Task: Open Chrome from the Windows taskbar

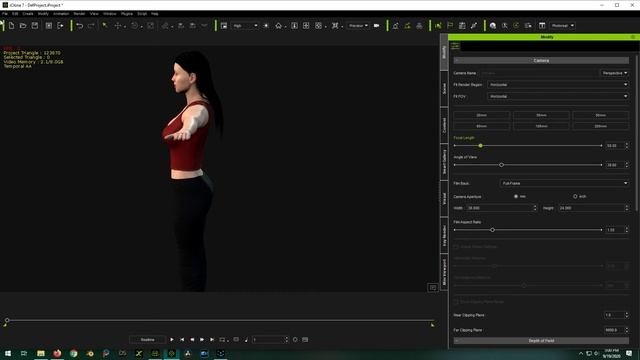Action: (73, 353)
